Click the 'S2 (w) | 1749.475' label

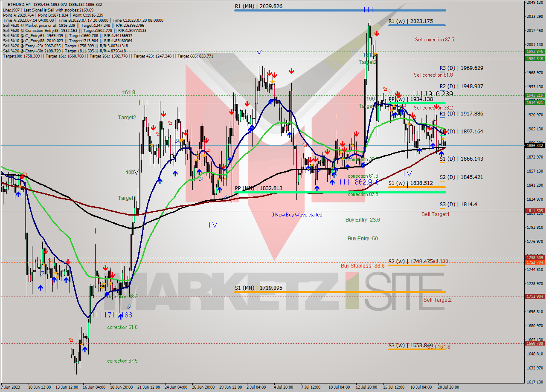411,261
